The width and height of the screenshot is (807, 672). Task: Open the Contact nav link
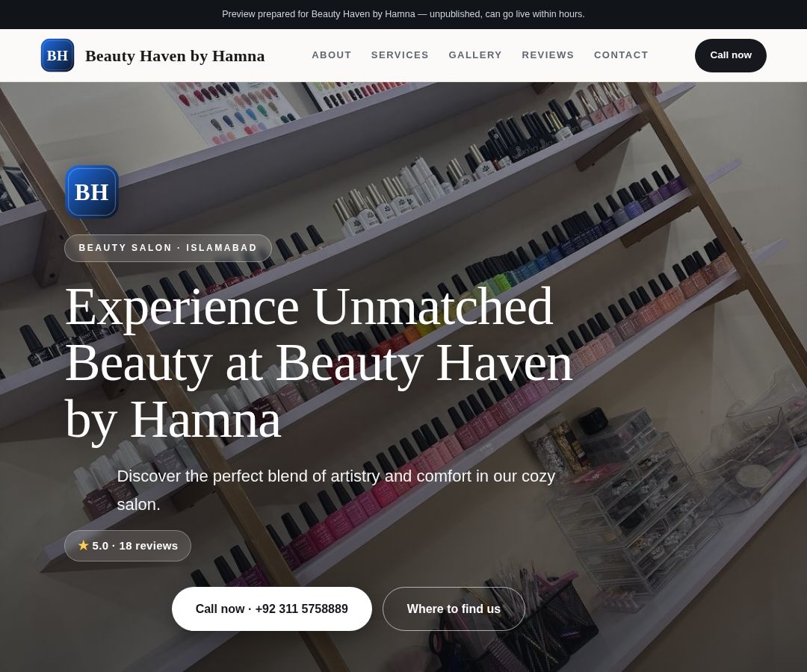coord(621,55)
